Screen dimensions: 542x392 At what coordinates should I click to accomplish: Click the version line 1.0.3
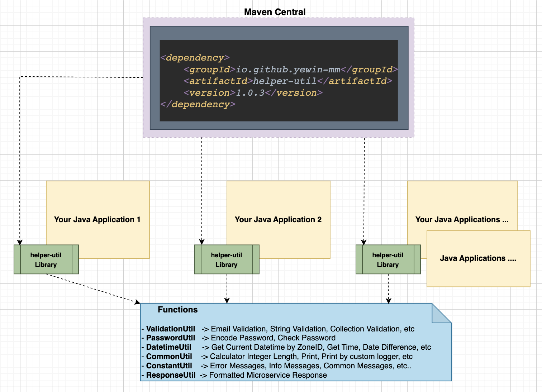point(253,93)
